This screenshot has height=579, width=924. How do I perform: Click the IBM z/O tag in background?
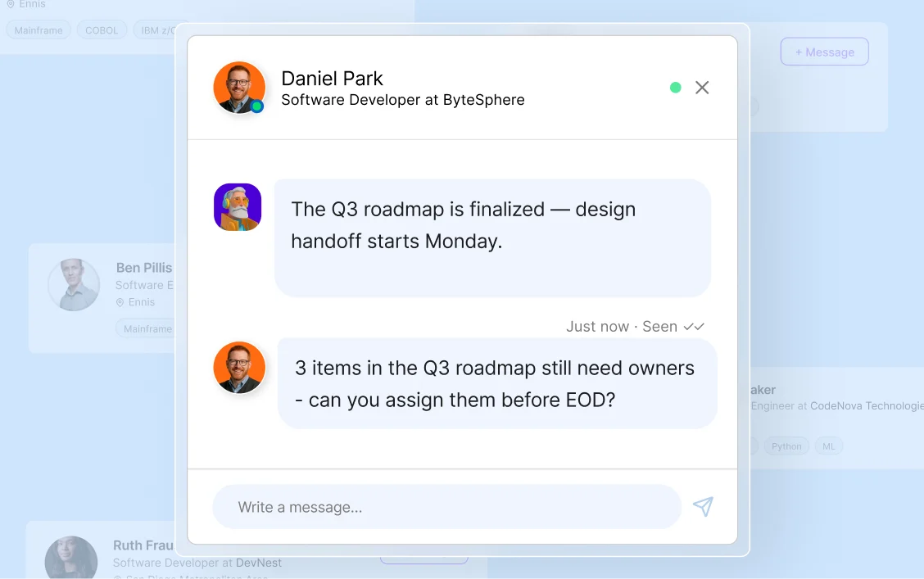[155, 30]
